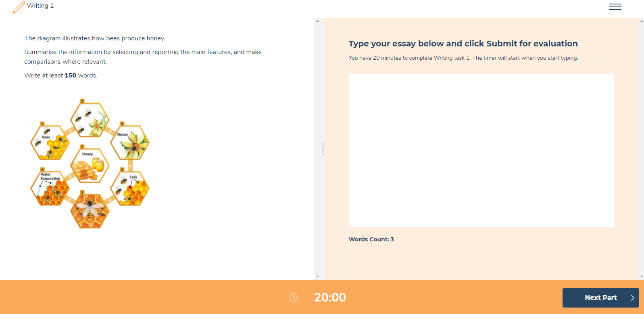Click the pencil icon beside Writing 1

point(18,8)
